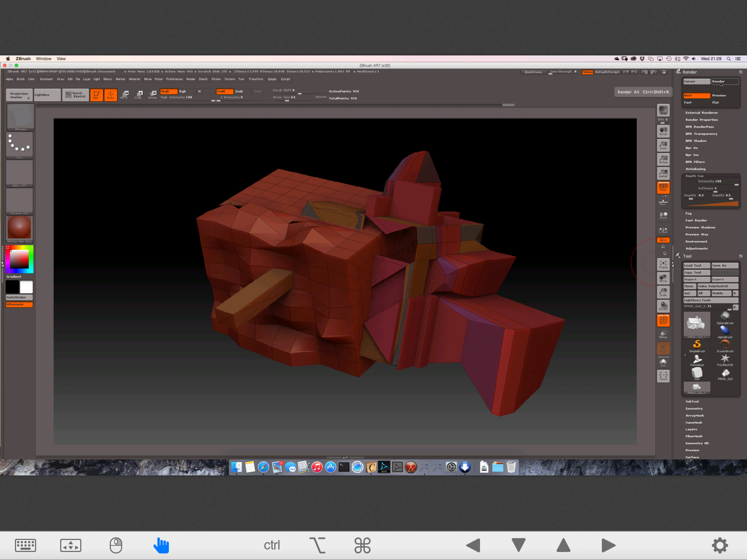The width and height of the screenshot is (747, 560).
Task: Choose the EraserBrush tool
Action: (725, 345)
